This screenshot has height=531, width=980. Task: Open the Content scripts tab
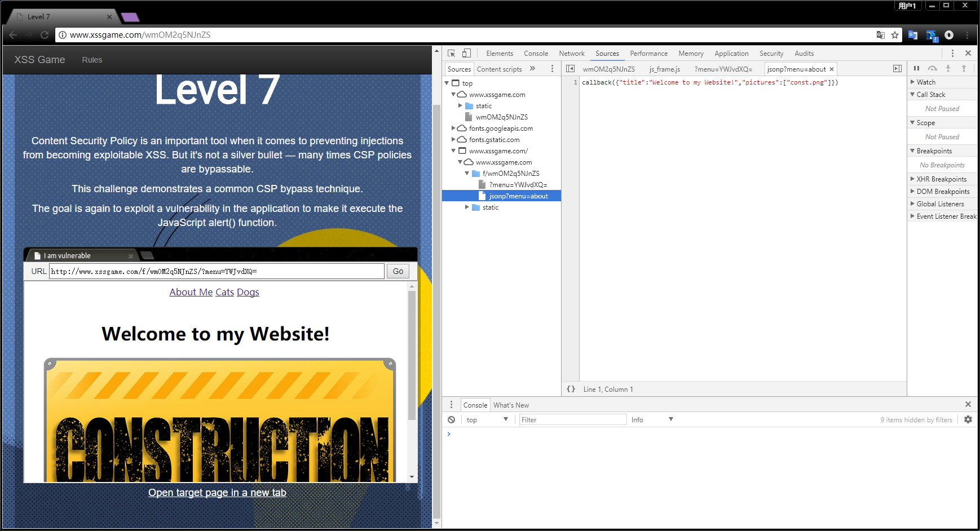[499, 69]
